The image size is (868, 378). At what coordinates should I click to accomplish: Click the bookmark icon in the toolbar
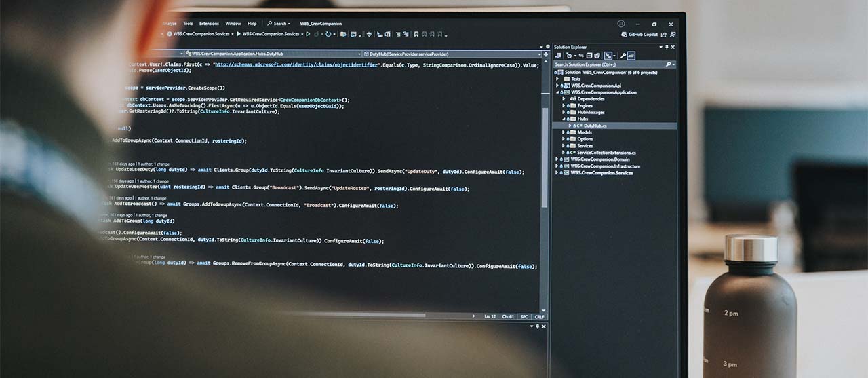tap(416, 34)
